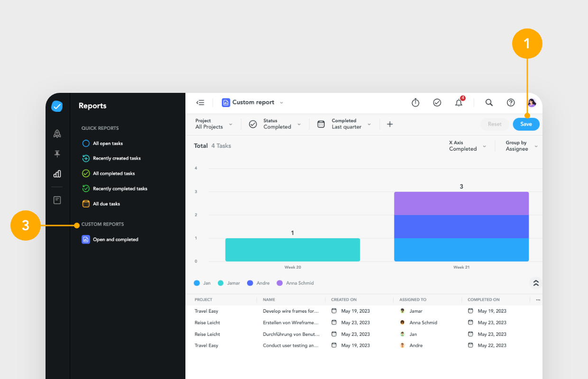Click calendar icon beside Completed Last quarter filter
The image size is (588, 379).
click(x=321, y=124)
